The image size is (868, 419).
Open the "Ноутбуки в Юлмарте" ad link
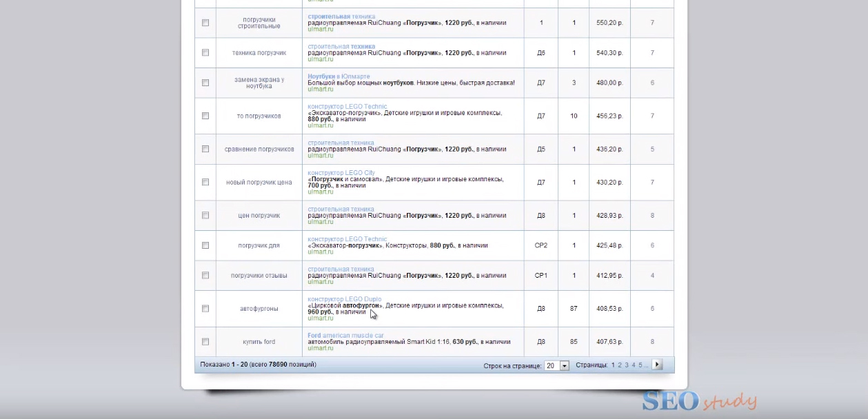tap(339, 76)
